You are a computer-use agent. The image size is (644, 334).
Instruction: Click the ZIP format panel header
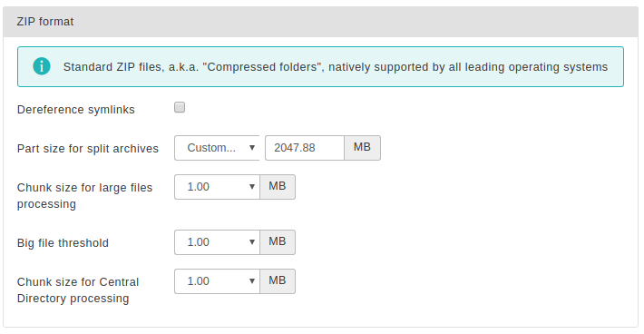[x=320, y=22]
